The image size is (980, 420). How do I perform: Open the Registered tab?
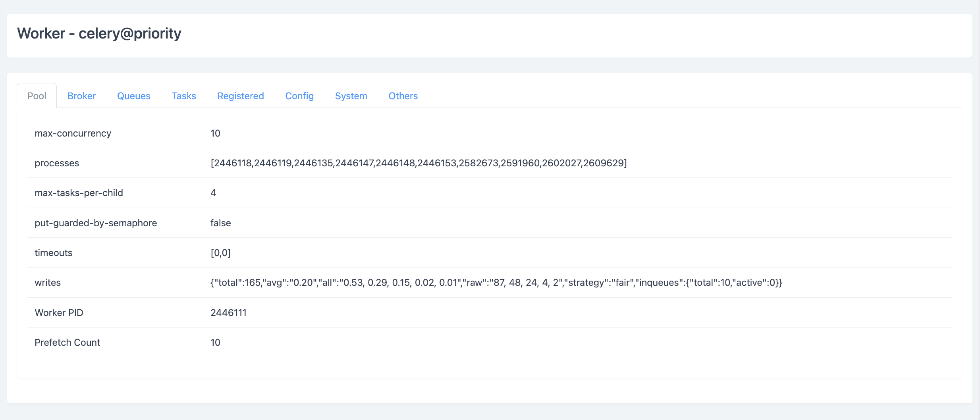(x=240, y=96)
